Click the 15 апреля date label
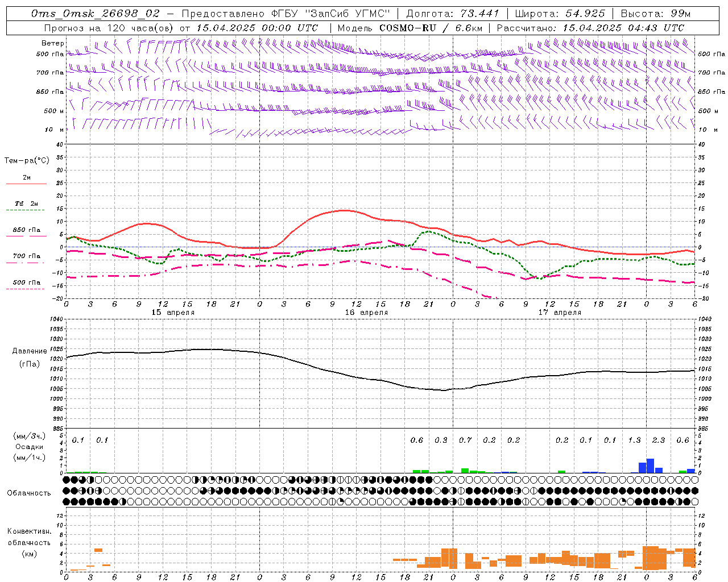The height and width of the screenshot is (582, 728). [x=173, y=313]
